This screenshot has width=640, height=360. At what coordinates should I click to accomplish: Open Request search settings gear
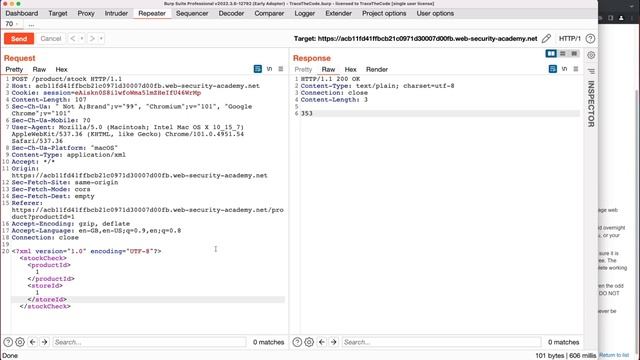tap(20, 342)
